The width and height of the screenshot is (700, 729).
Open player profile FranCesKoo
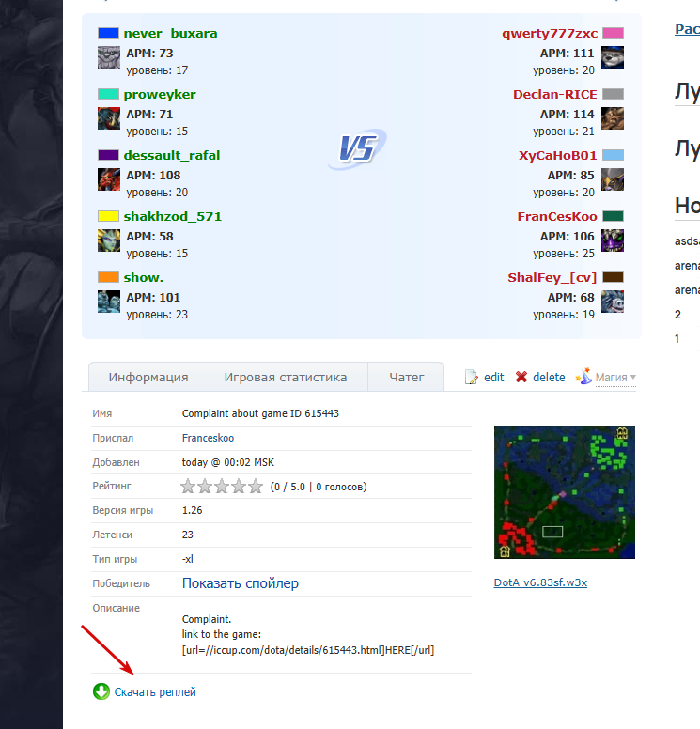coord(557,217)
